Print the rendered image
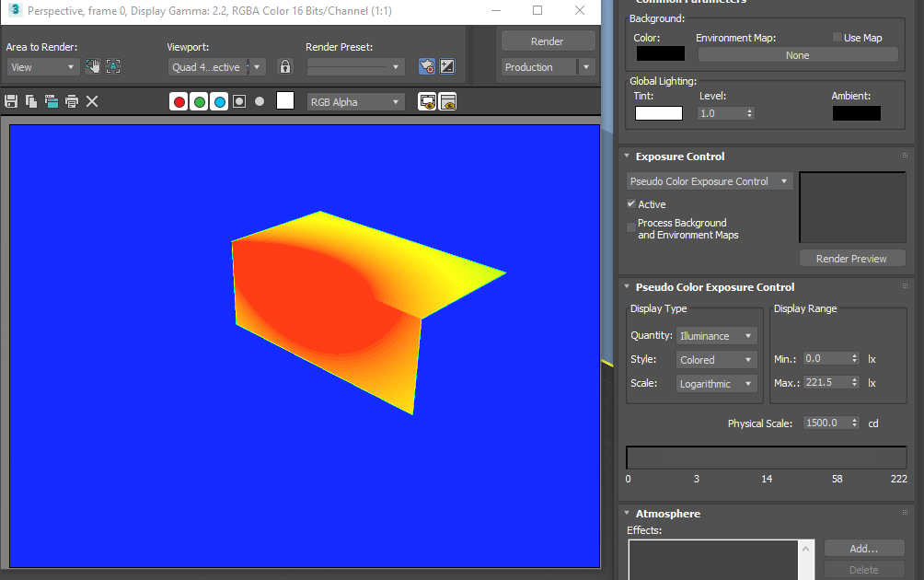The width and height of the screenshot is (924, 580). click(71, 101)
